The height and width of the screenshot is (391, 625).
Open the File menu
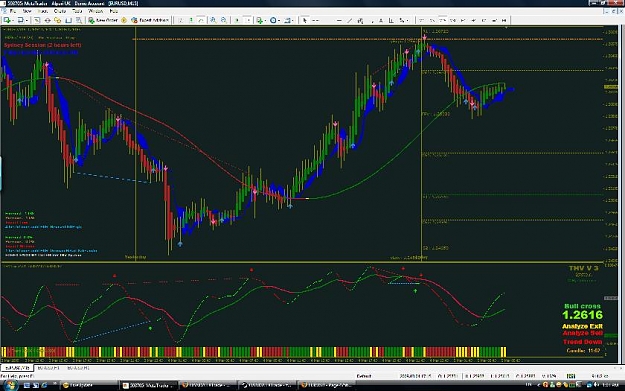[x=13, y=11]
